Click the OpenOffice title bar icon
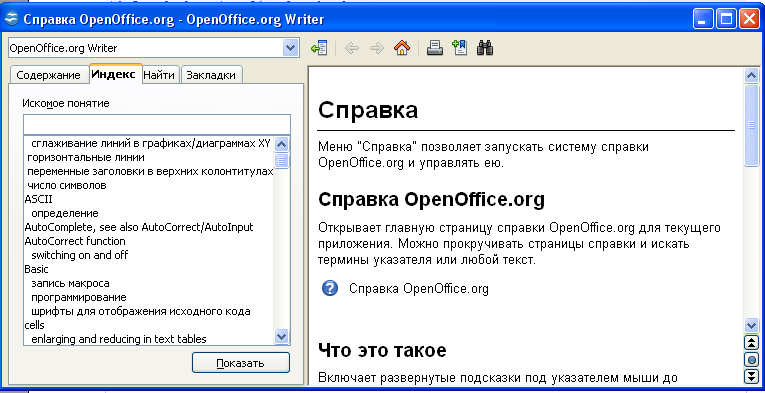The height and width of the screenshot is (393, 765). [11, 19]
